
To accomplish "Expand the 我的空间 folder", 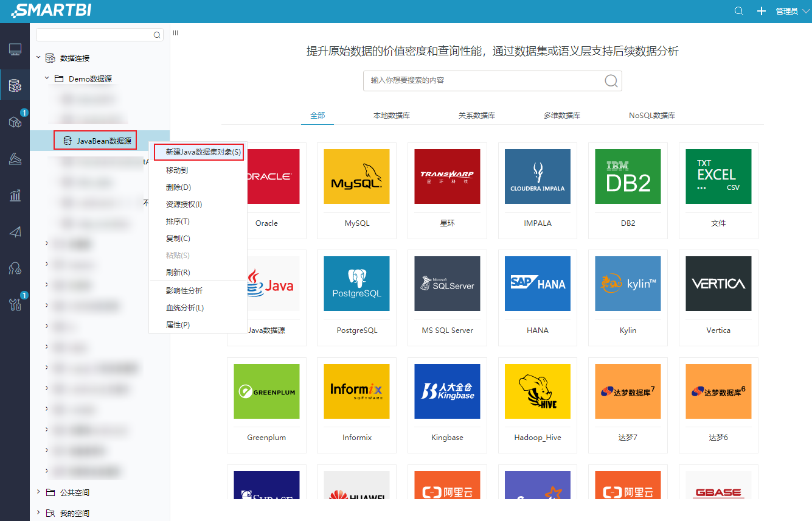I will click(x=38, y=513).
